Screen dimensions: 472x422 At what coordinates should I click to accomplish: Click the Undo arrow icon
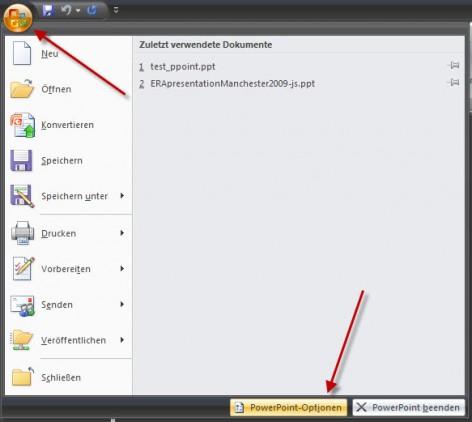pos(66,10)
